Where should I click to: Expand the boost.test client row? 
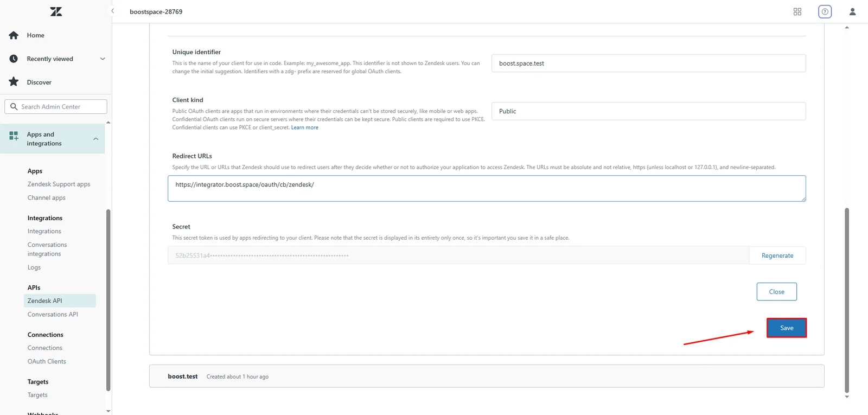tap(487, 376)
